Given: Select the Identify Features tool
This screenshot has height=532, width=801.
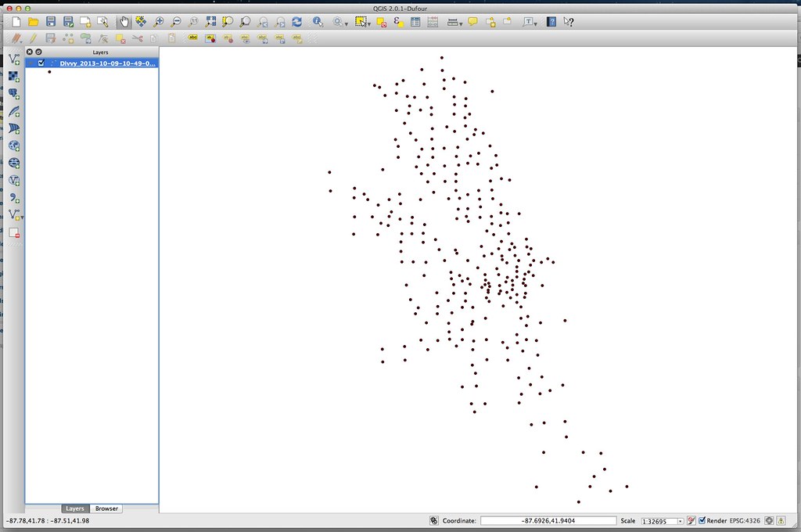Looking at the screenshot, I should coord(318,21).
